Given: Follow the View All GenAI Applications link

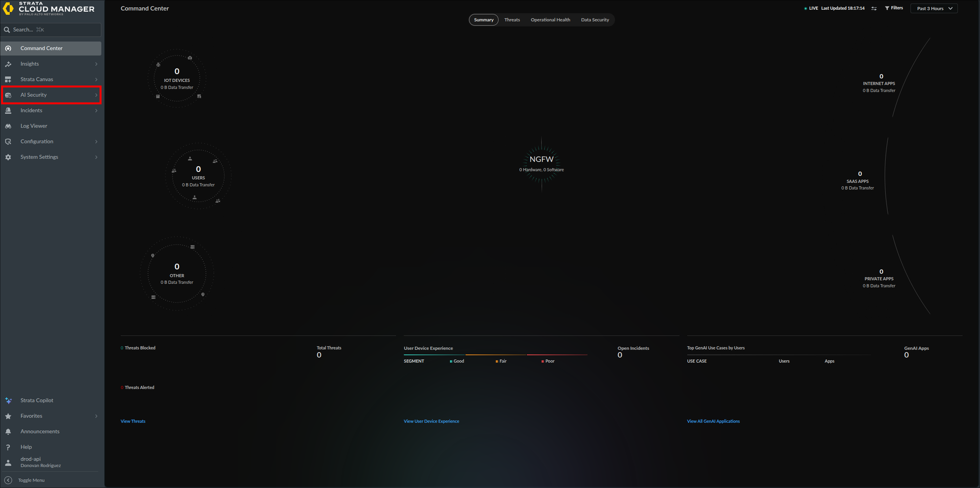Looking at the screenshot, I should [x=713, y=421].
